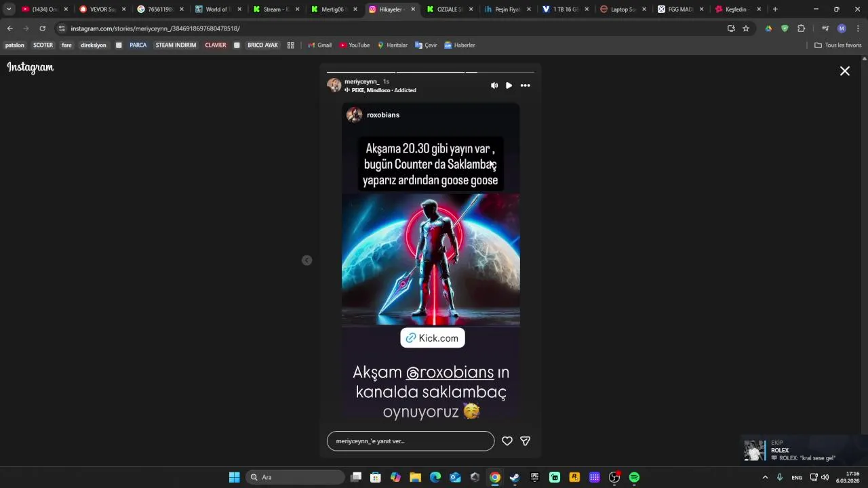Open the story options three-dots menu
This screenshot has width=868, height=488.
click(526, 85)
